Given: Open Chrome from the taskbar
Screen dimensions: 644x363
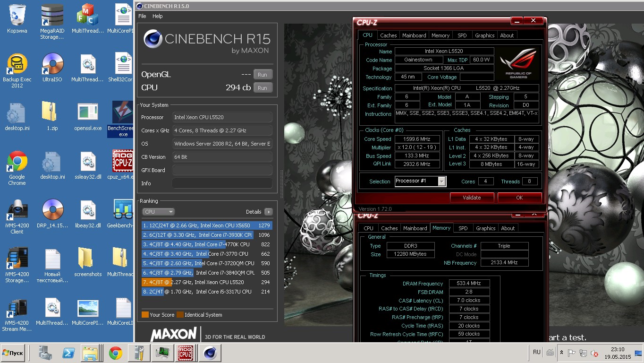Looking at the screenshot, I should (x=116, y=353).
